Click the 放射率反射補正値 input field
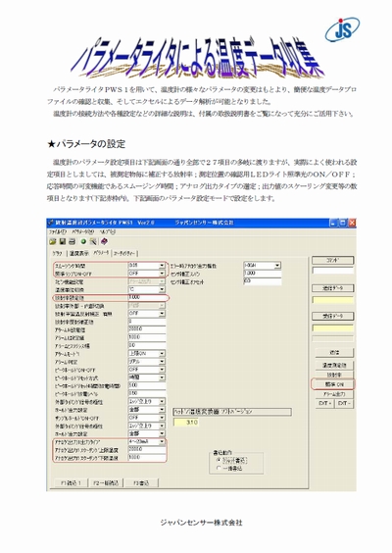 click(147, 322)
